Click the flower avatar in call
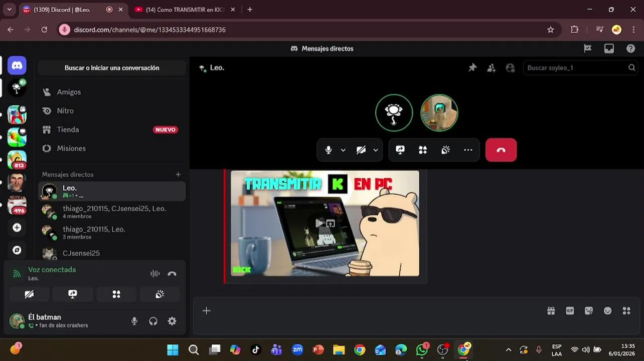 click(394, 113)
